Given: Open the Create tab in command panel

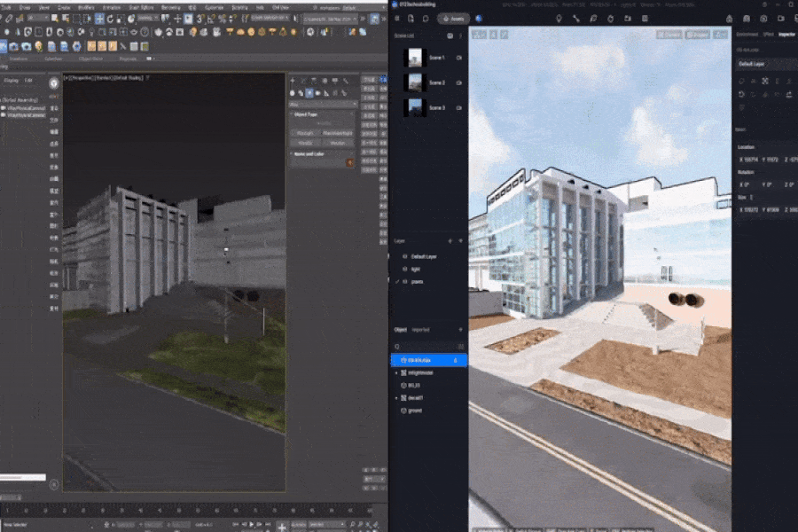Looking at the screenshot, I should (292, 81).
